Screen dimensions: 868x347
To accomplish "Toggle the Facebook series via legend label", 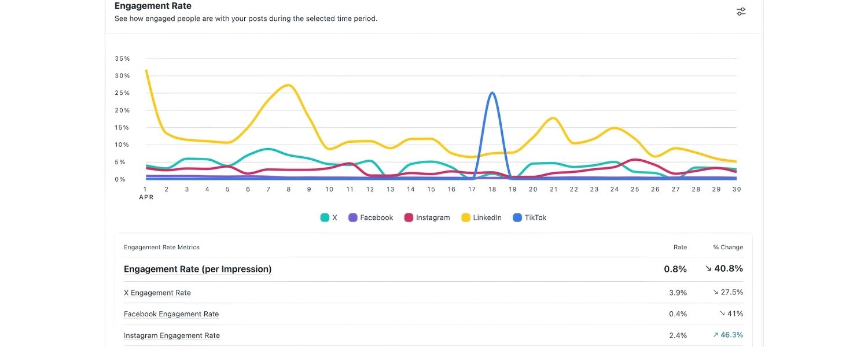I will tap(376, 218).
